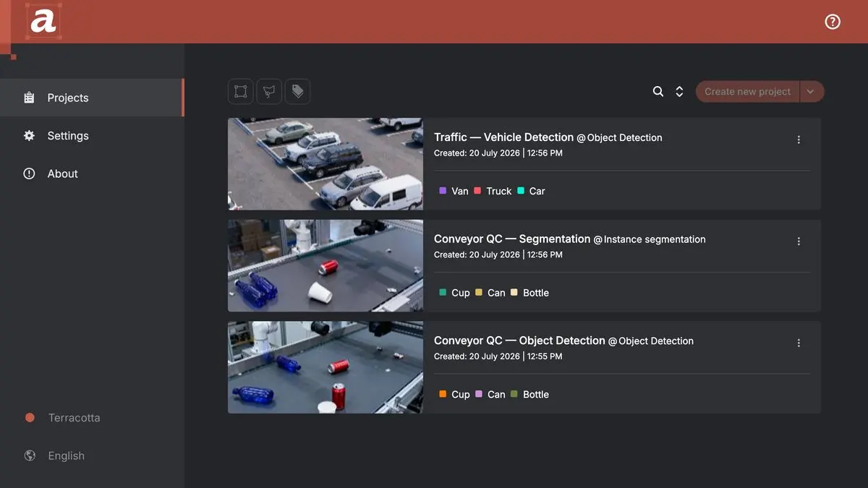Click the red Truck label swatch
This screenshot has width=868, height=488.
pyautogui.click(x=477, y=191)
